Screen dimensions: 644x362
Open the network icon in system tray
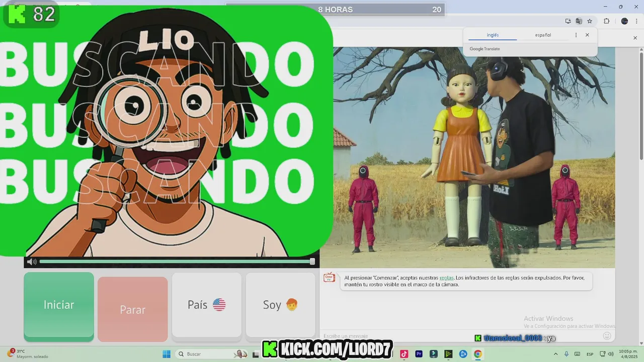[x=602, y=354]
